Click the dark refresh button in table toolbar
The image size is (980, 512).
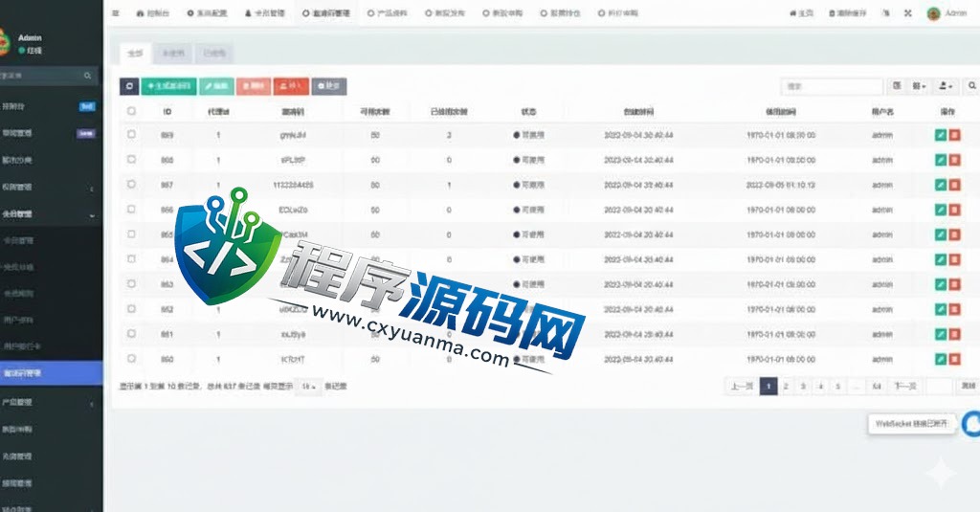tap(129, 86)
